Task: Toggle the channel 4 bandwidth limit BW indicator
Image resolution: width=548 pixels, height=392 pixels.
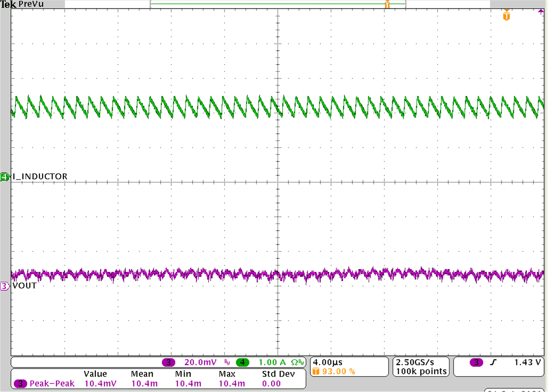Action: point(302,362)
